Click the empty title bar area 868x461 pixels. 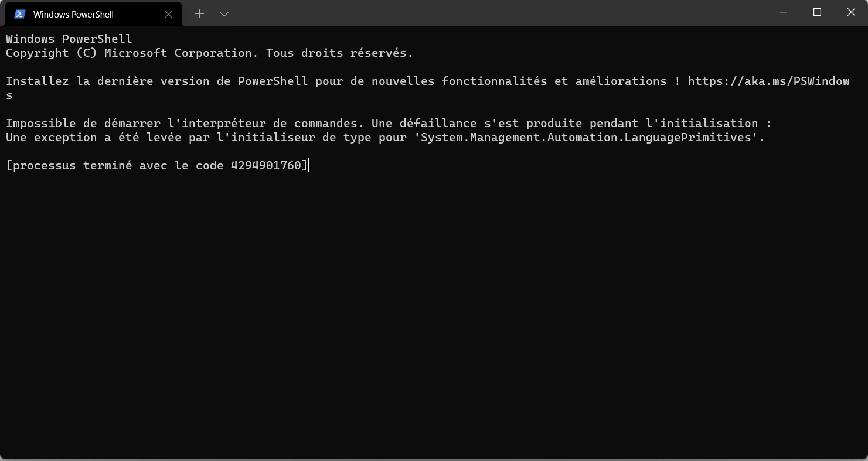(x=498, y=13)
